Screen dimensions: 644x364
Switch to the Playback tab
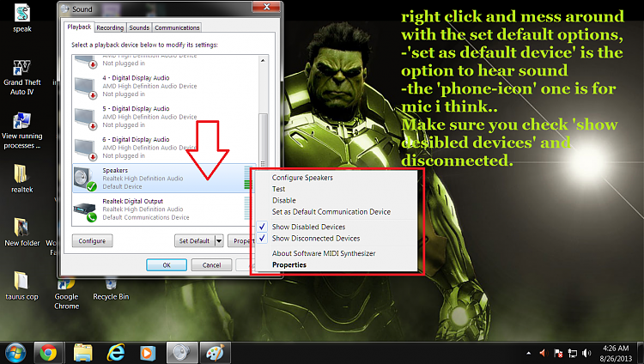coord(79,27)
